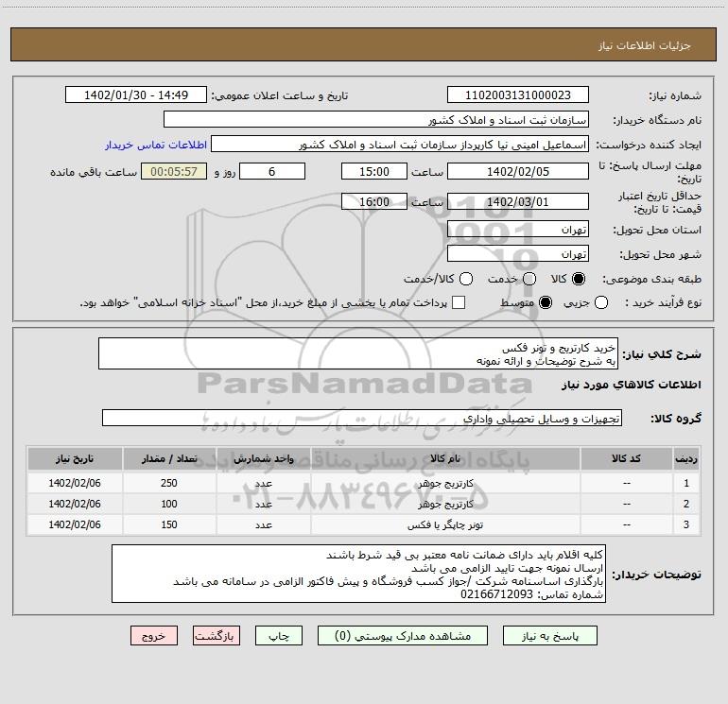
Task: Click the goods group field تجهیزات و وسایل تحصیلی
Action: coord(362,418)
